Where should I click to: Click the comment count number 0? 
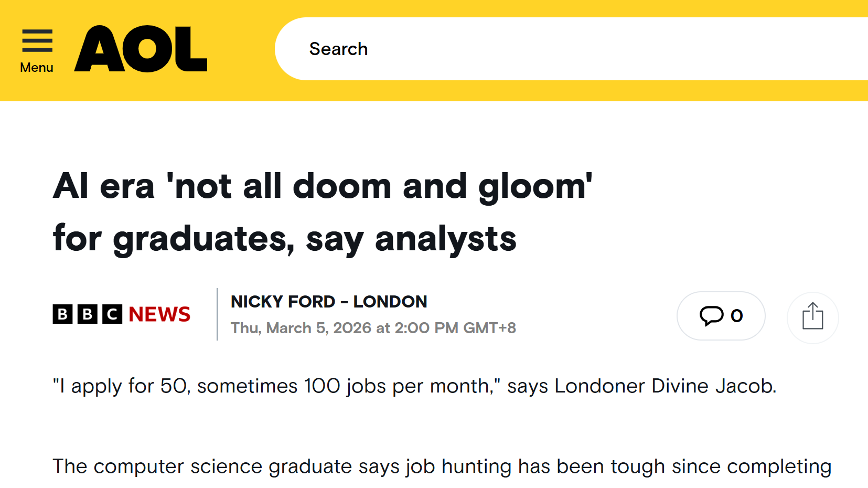tap(737, 315)
